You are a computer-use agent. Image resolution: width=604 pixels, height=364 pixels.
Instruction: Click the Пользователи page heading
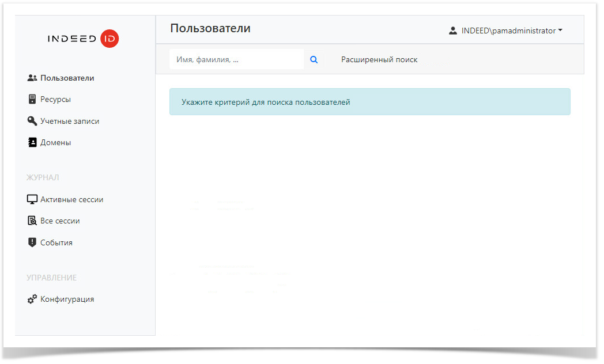click(210, 28)
